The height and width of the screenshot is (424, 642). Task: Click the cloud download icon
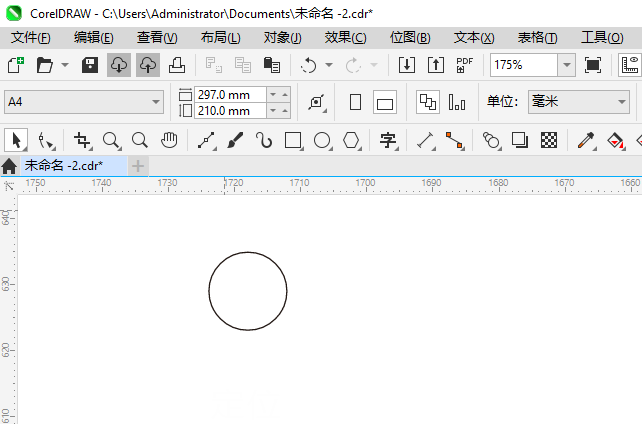tap(119, 65)
